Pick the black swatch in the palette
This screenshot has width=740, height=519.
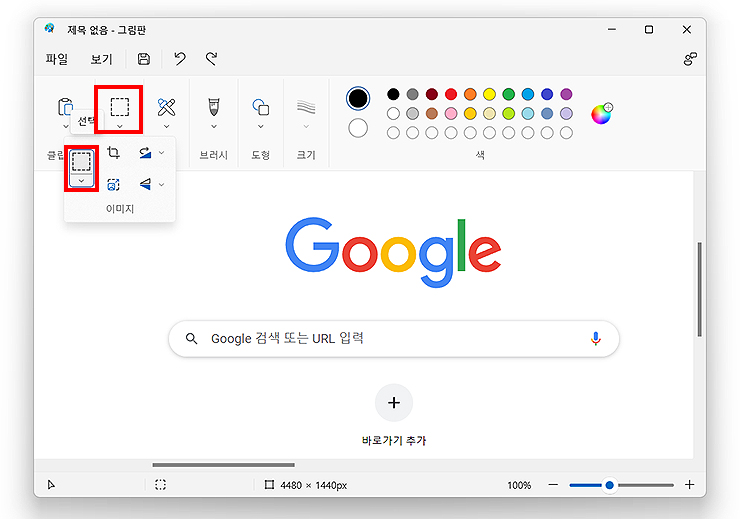[393, 94]
